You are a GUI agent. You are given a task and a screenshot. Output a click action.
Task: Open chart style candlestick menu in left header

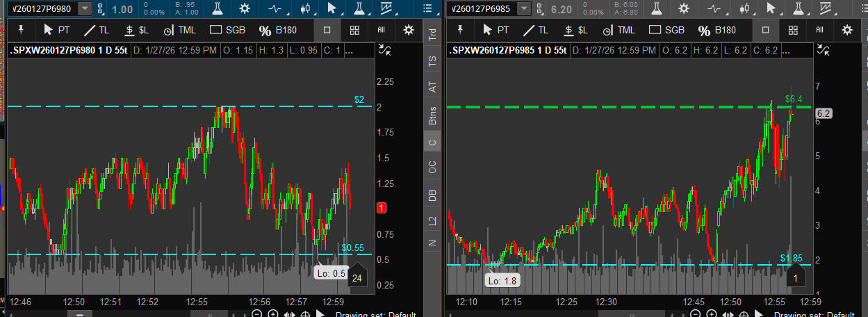click(x=304, y=8)
